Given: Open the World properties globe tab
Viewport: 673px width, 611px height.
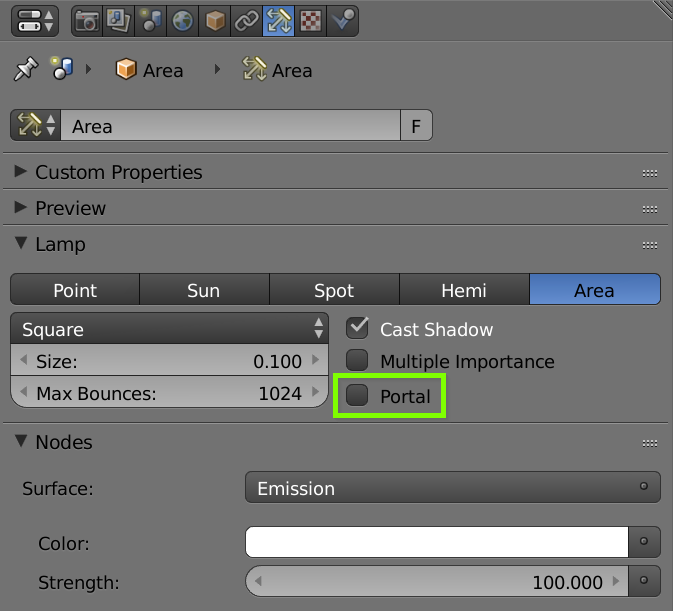Looking at the screenshot, I should [x=182, y=21].
